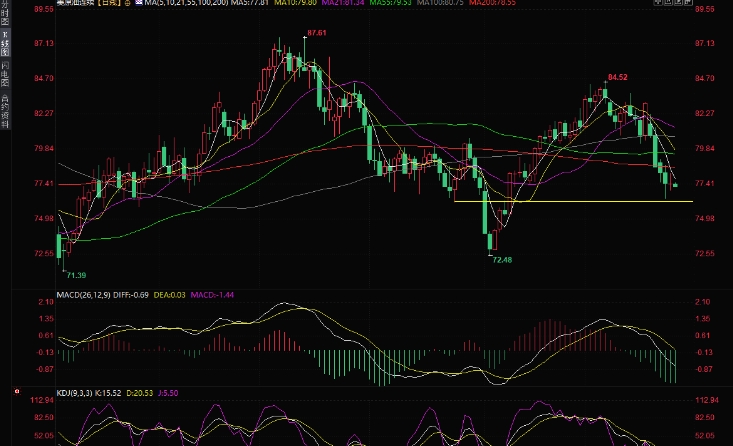Click the K:15.52 readout
Screen dimensions: 733x446
(x=108, y=393)
